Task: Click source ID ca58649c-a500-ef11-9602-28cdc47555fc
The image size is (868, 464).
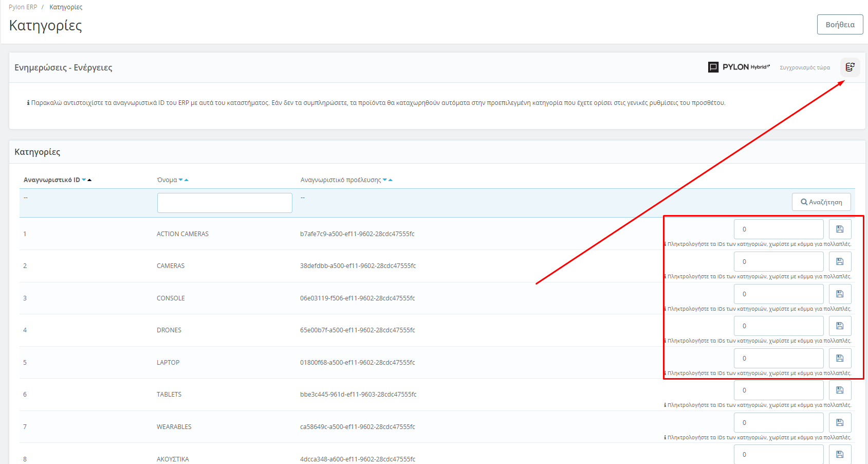Action: (358, 427)
